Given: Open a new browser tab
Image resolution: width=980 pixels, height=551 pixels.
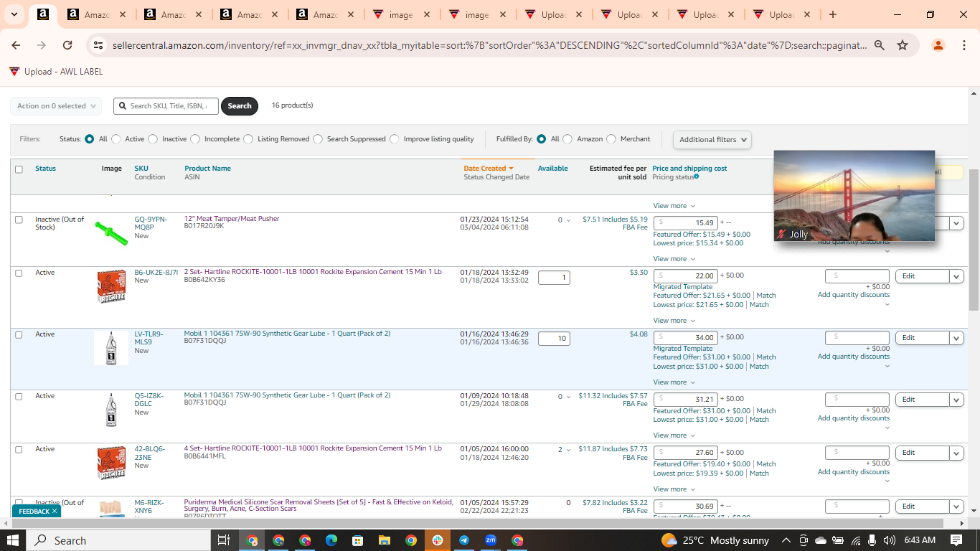Looking at the screenshot, I should coord(832,14).
